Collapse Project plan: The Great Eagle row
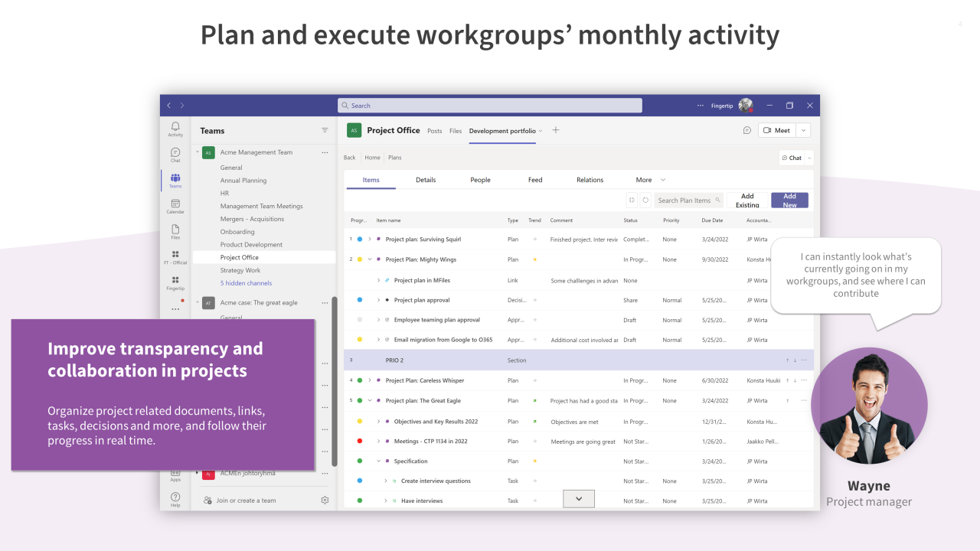980x551 pixels. pyautogui.click(x=370, y=400)
